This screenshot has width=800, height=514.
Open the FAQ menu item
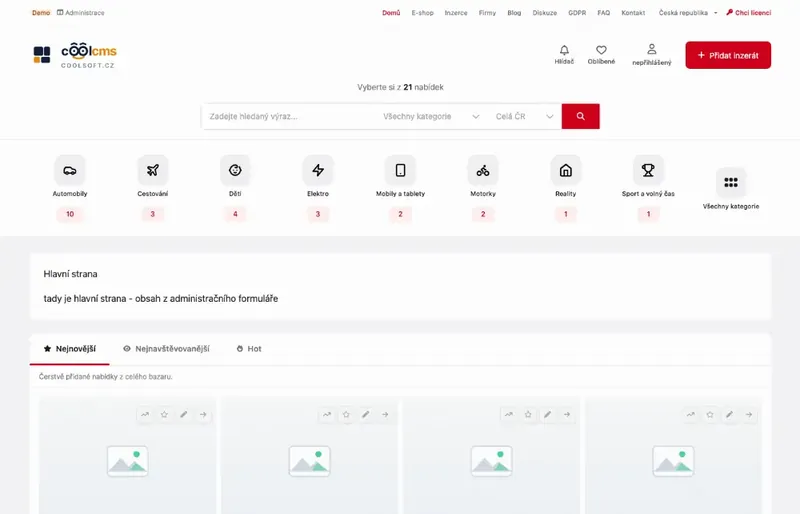tap(604, 13)
